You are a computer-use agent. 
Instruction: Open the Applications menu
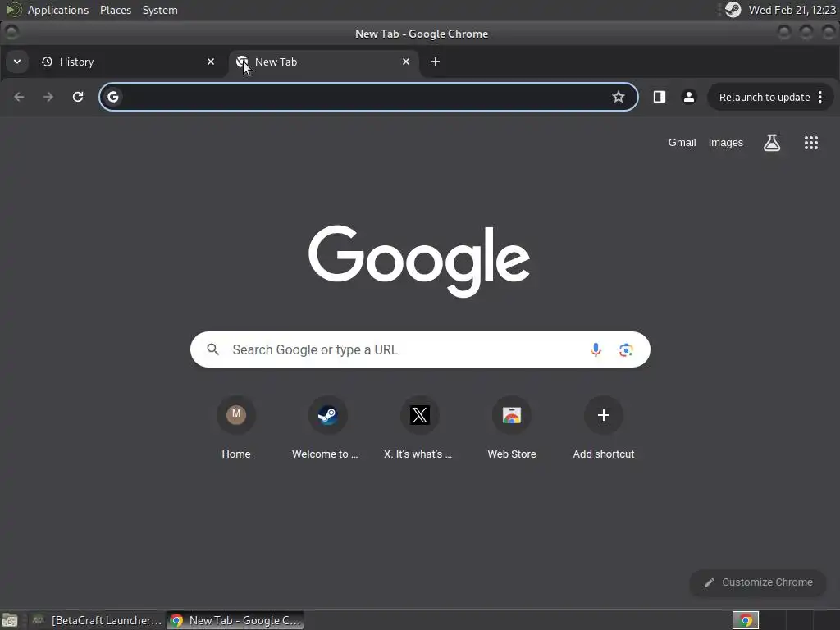pos(58,10)
